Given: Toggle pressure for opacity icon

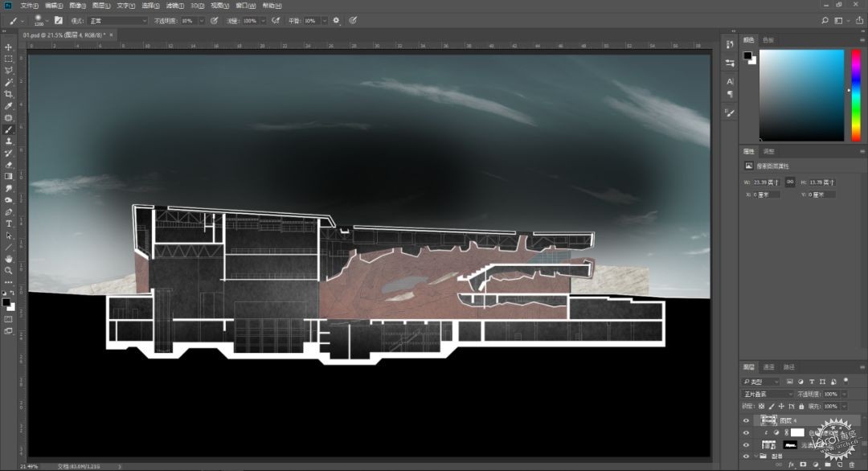Looking at the screenshot, I should 215,20.
